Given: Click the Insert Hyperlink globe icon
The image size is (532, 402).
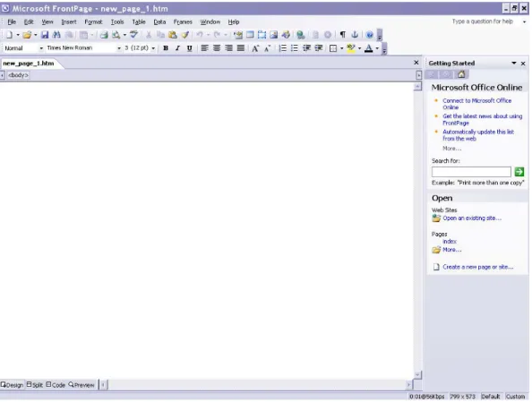Looking at the screenshot, I should click(x=301, y=35).
